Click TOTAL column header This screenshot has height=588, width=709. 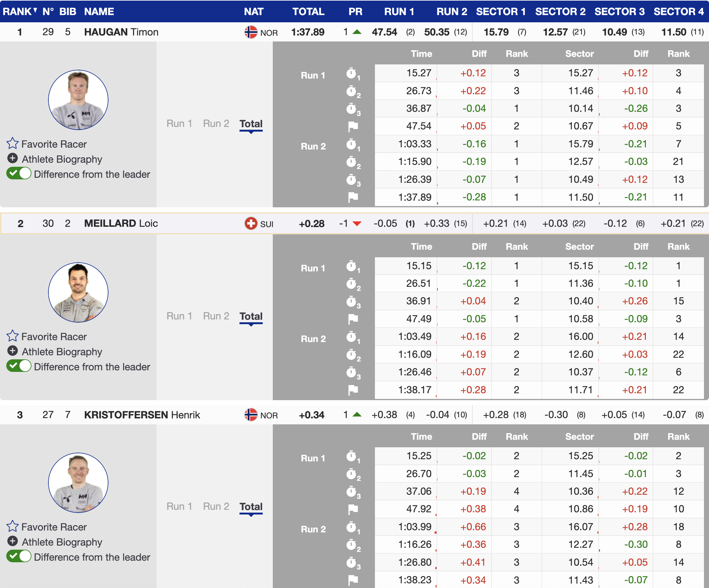pos(308,12)
